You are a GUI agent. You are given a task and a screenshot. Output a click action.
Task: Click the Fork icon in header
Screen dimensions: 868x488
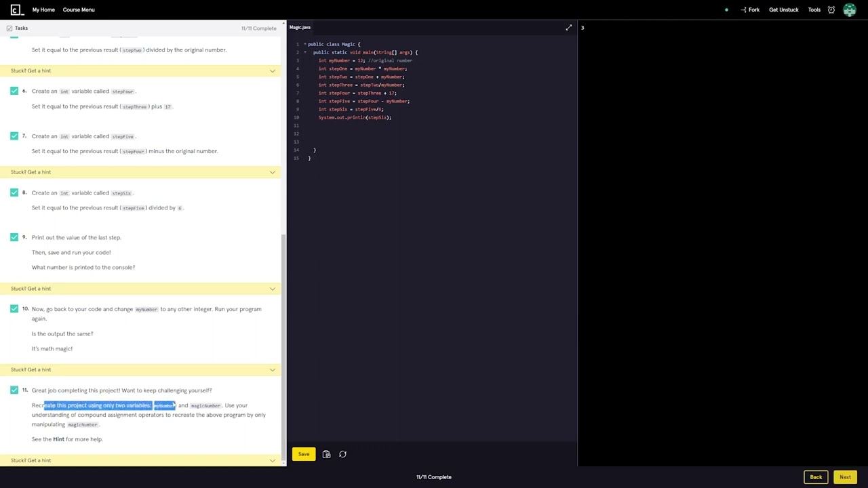tap(743, 9)
